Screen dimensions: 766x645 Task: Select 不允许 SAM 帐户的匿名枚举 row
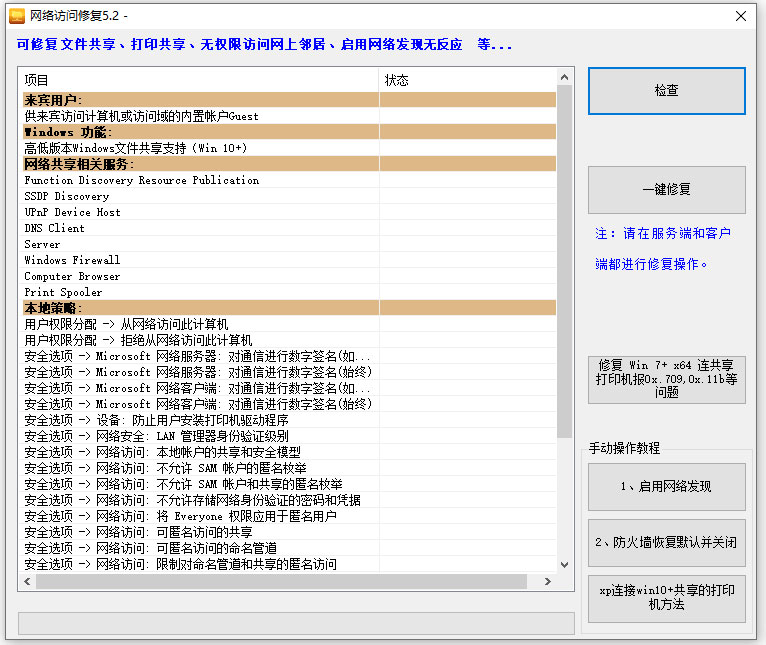pos(289,468)
